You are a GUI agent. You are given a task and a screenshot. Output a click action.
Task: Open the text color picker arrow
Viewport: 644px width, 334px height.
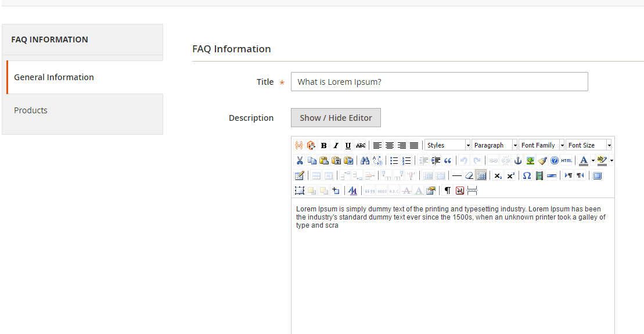pyautogui.click(x=593, y=160)
